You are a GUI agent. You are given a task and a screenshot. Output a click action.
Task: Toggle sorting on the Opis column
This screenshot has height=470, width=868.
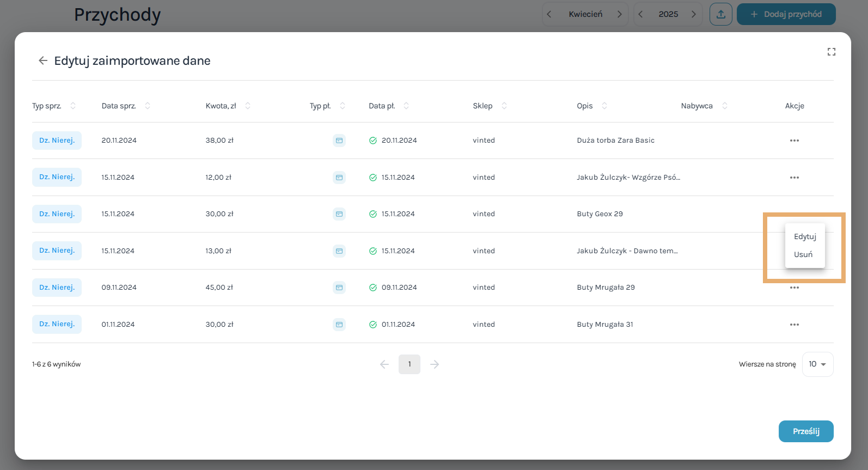point(604,106)
